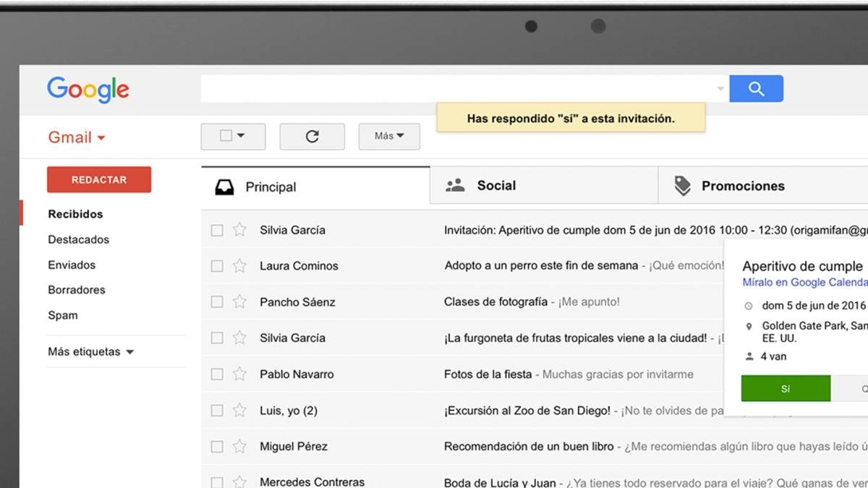Star the Pablo Navarro email

(239, 374)
